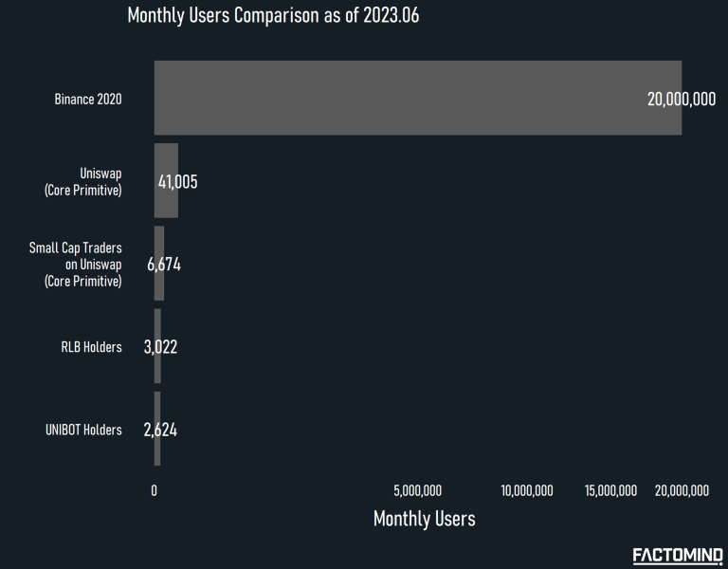The image size is (728, 569).
Task: Select the 'RLB Holders' category label
Action: pos(91,347)
